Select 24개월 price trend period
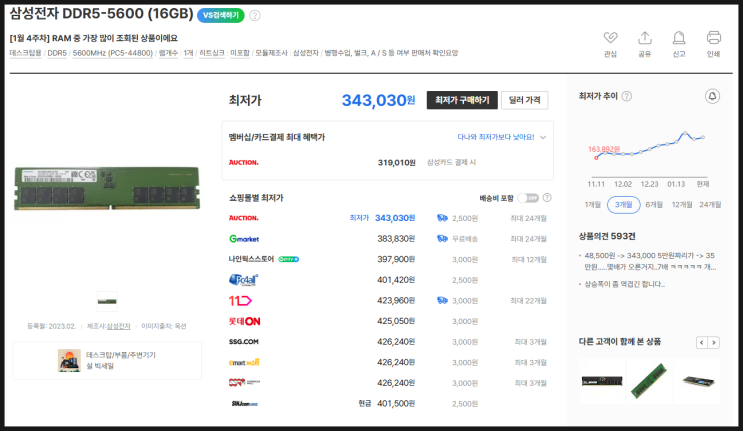This screenshot has height=431, width=743. click(x=710, y=205)
